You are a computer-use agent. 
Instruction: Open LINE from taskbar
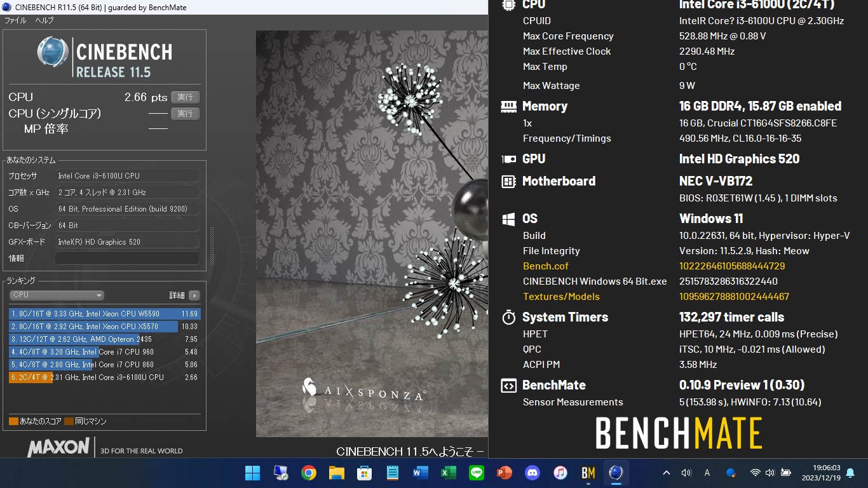tap(477, 473)
